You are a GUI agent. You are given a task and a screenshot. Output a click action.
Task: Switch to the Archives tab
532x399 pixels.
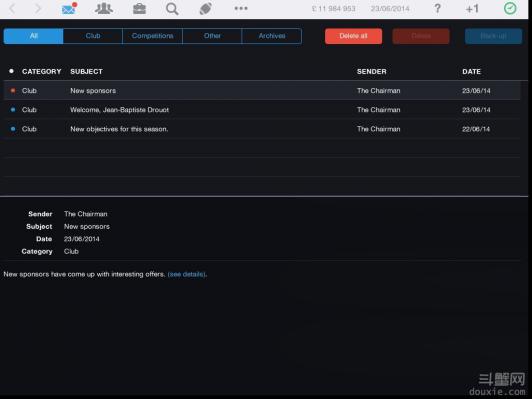click(272, 36)
